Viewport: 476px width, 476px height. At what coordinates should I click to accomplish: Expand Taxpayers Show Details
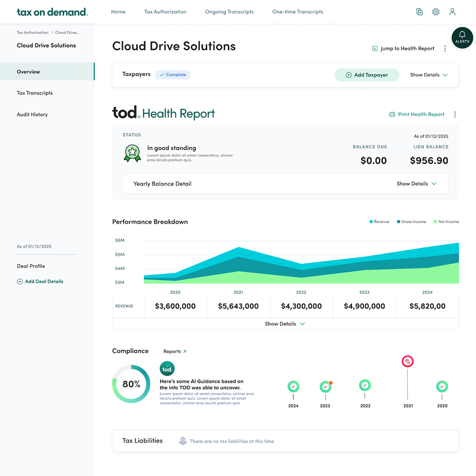pos(428,75)
